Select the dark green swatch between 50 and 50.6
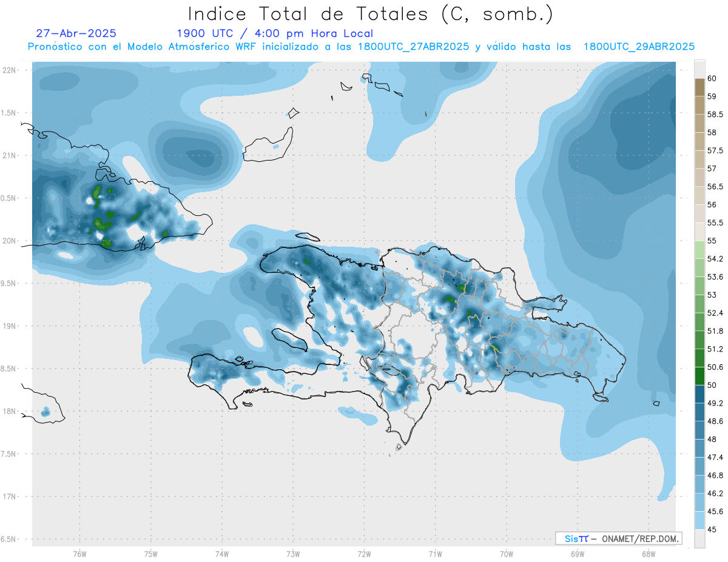 pyautogui.click(x=699, y=376)
